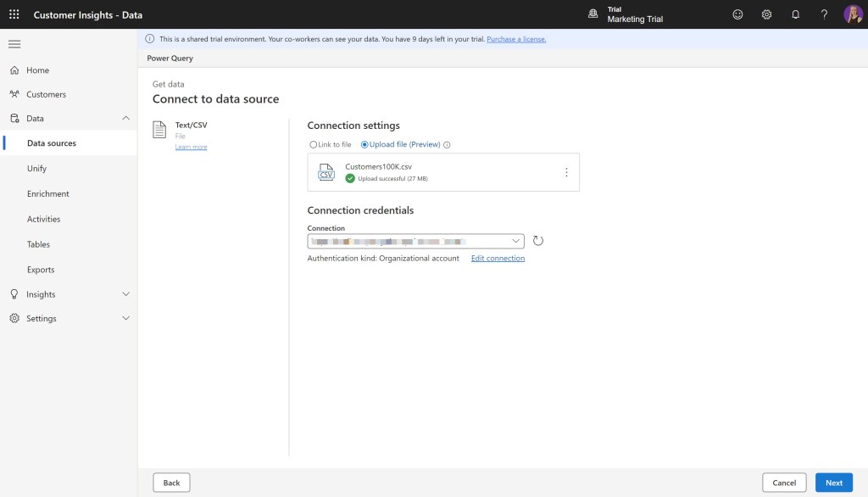
Task: Open the Purchase a license link
Action: point(516,39)
